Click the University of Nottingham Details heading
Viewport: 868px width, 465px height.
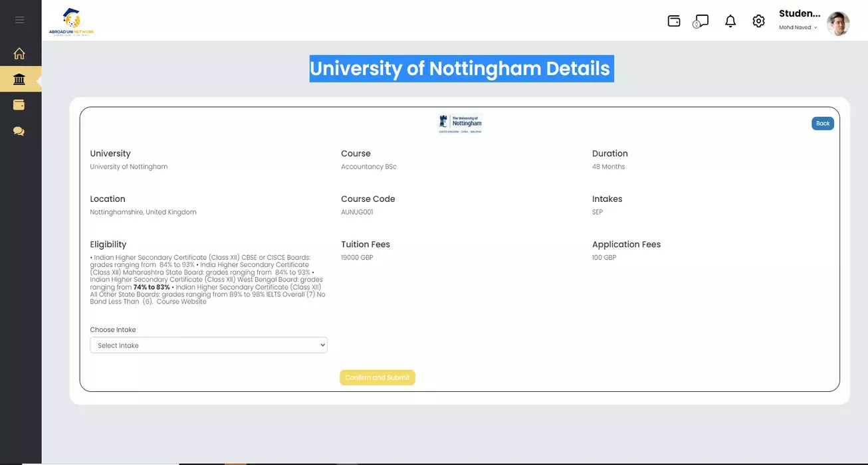pos(460,68)
